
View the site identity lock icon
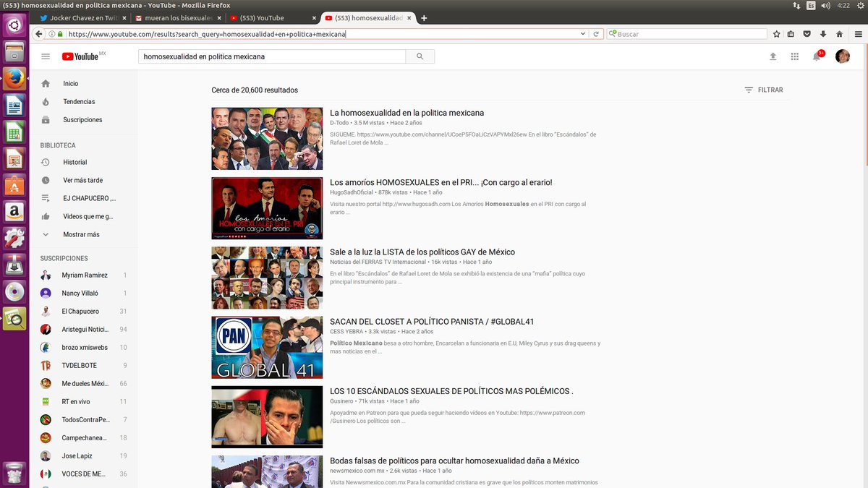point(60,34)
